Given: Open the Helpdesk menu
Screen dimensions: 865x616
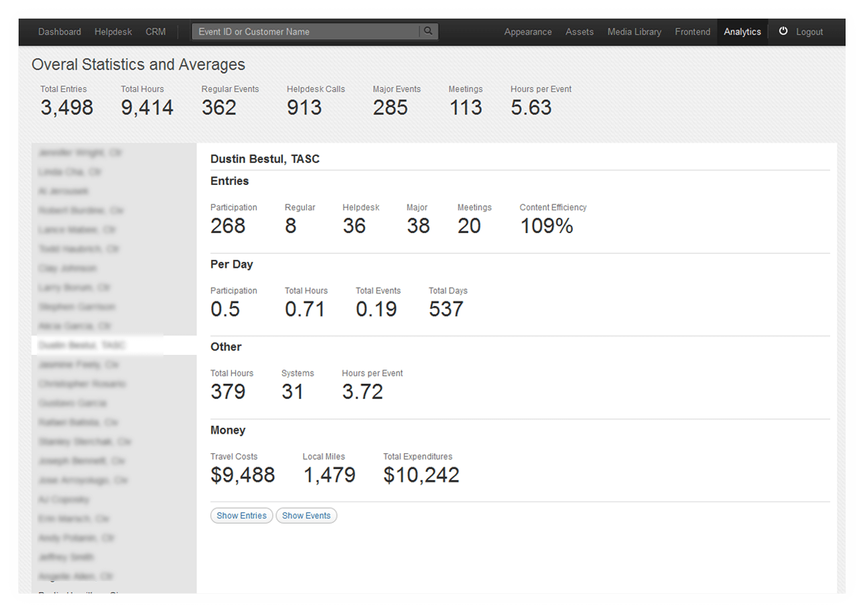Looking at the screenshot, I should click(x=113, y=31).
